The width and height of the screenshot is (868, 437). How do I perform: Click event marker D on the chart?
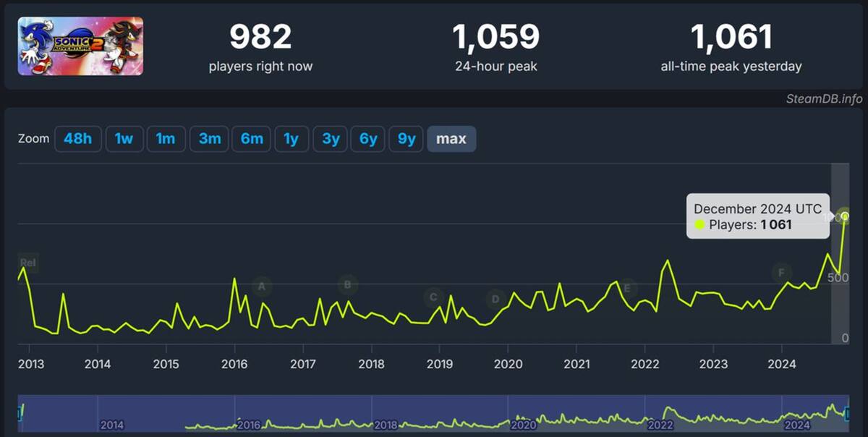click(495, 299)
